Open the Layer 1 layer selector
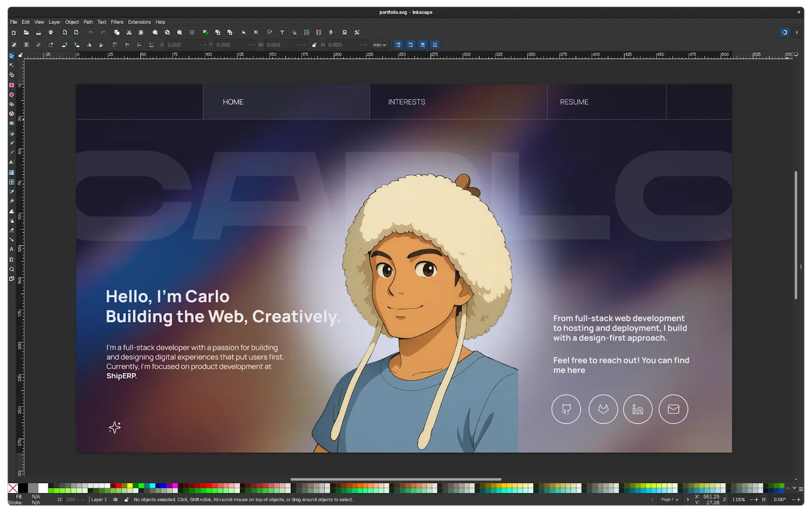Image resolution: width=812 pixels, height=514 pixels. tap(99, 500)
